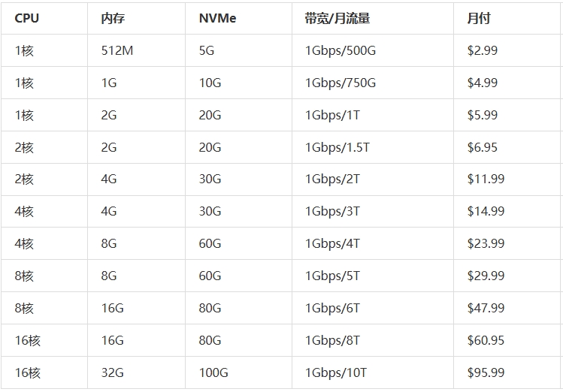
Task: Select the $6.95 price cell
Action: click(x=482, y=148)
